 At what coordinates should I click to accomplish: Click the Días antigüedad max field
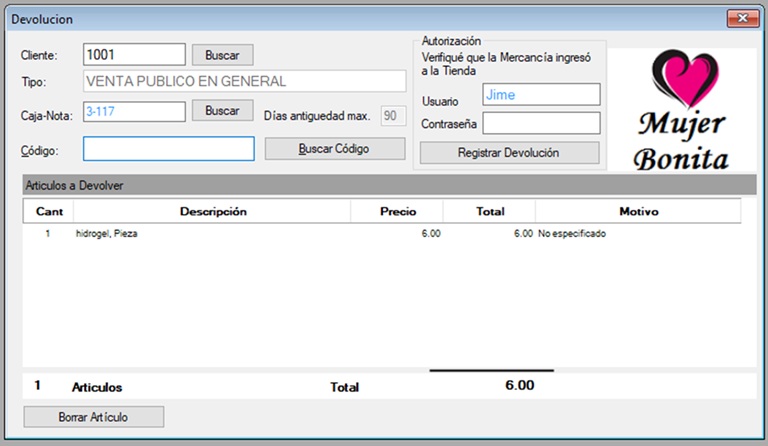(392, 116)
